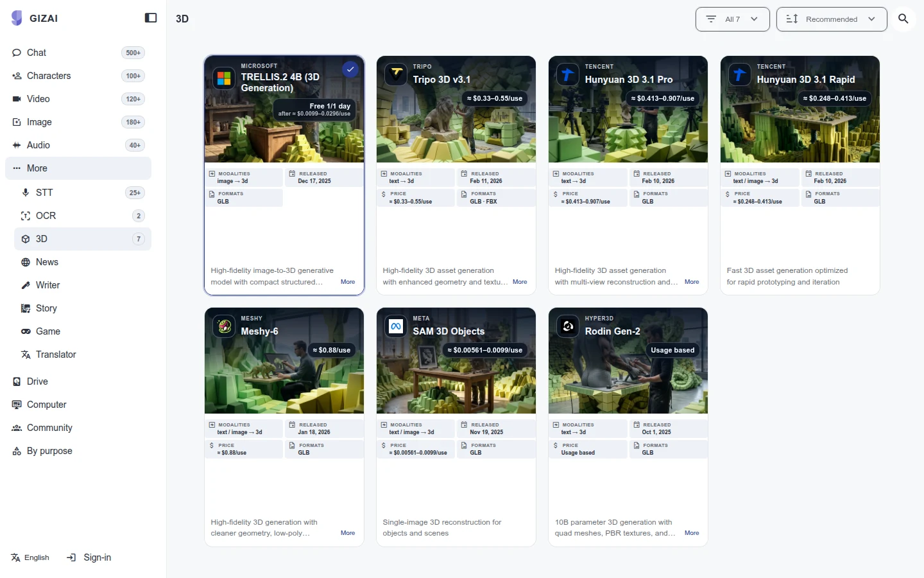
Task: Expand More on Hunyuan 3D 3.1 Pro description
Action: [692, 282]
